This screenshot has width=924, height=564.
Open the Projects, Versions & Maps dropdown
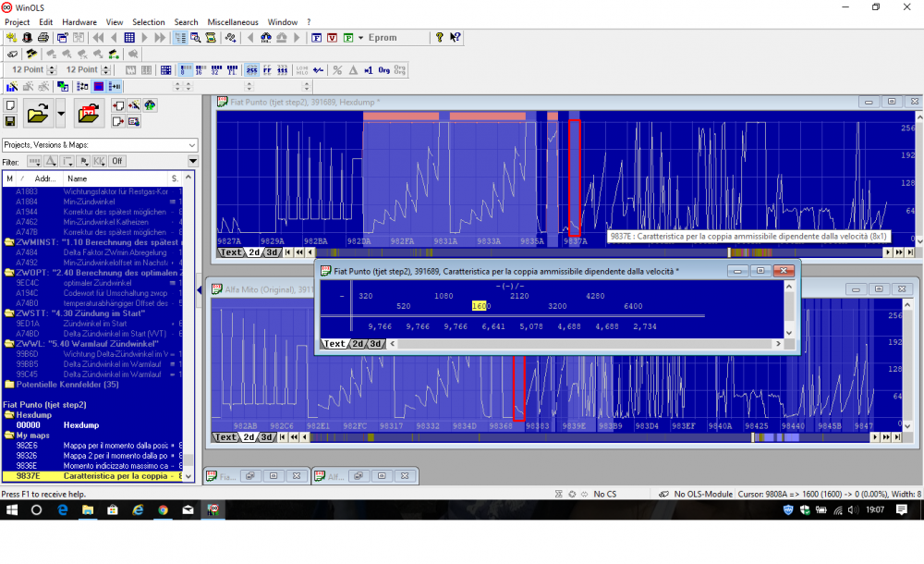point(100,145)
